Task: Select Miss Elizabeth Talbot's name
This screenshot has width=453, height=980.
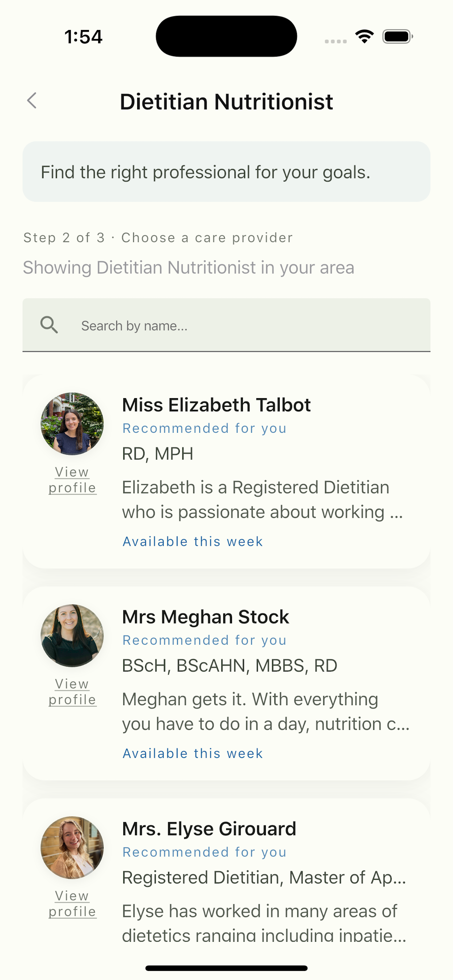Action: (x=216, y=405)
